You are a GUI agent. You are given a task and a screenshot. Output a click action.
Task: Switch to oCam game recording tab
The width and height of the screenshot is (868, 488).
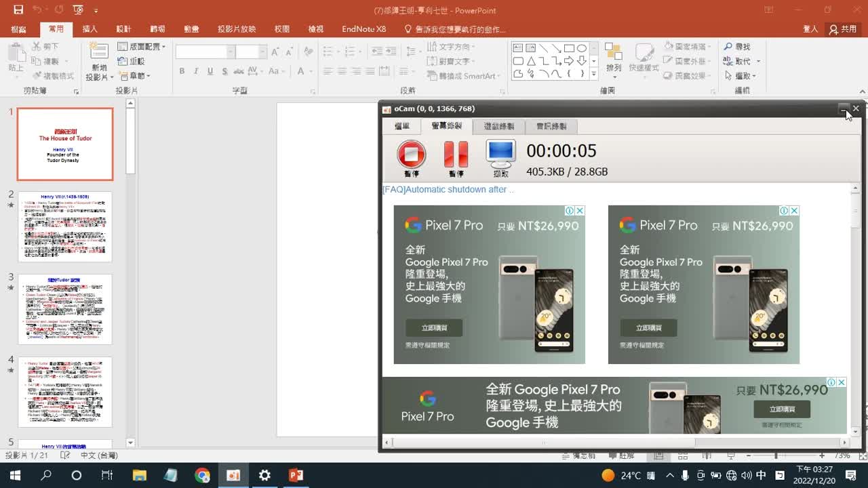[499, 126]
